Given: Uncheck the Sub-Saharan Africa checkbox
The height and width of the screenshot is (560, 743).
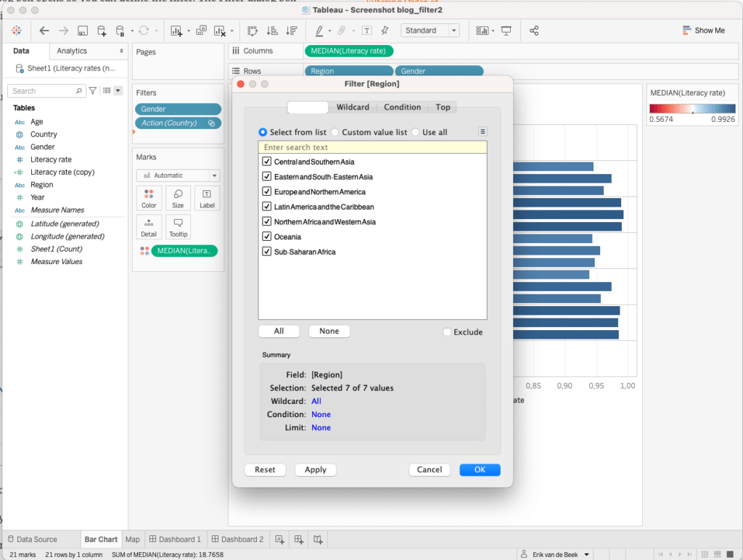Looking at the screenshot, I should [266, 252].
